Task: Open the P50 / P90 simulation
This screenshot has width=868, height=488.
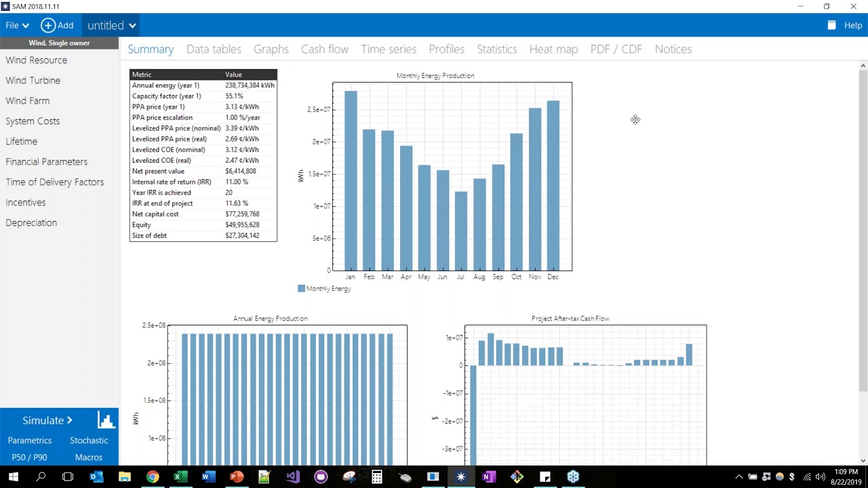Action: click(x=29, y=457)
